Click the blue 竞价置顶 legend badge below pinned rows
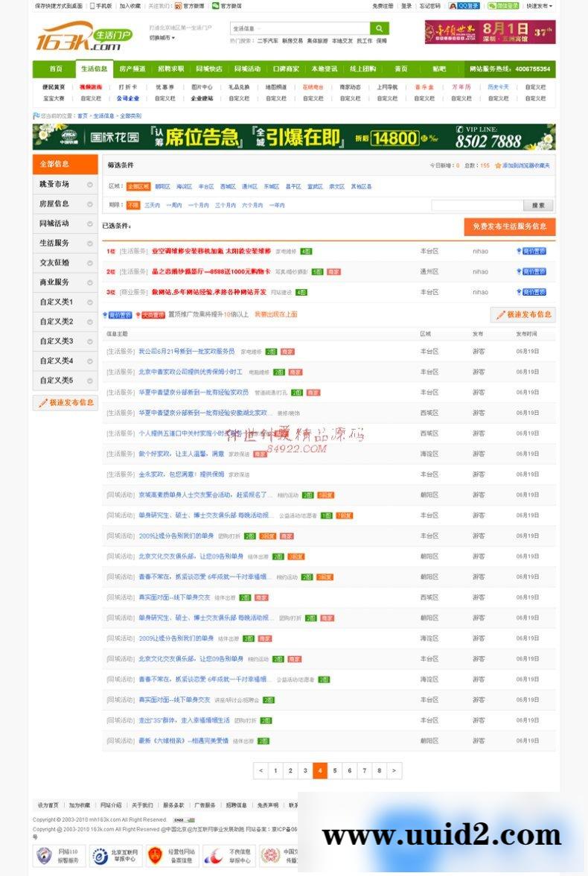 (x=118, y=315)
